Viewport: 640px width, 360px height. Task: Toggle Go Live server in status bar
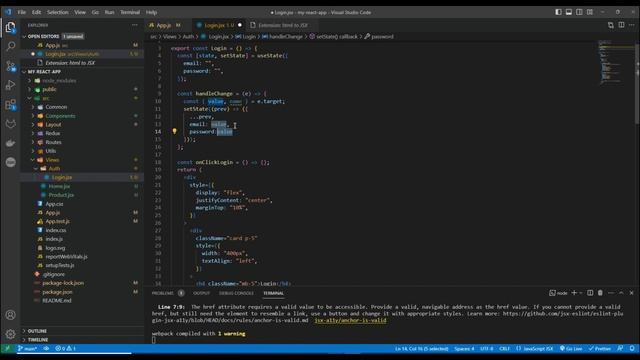[x=571, y=348]
